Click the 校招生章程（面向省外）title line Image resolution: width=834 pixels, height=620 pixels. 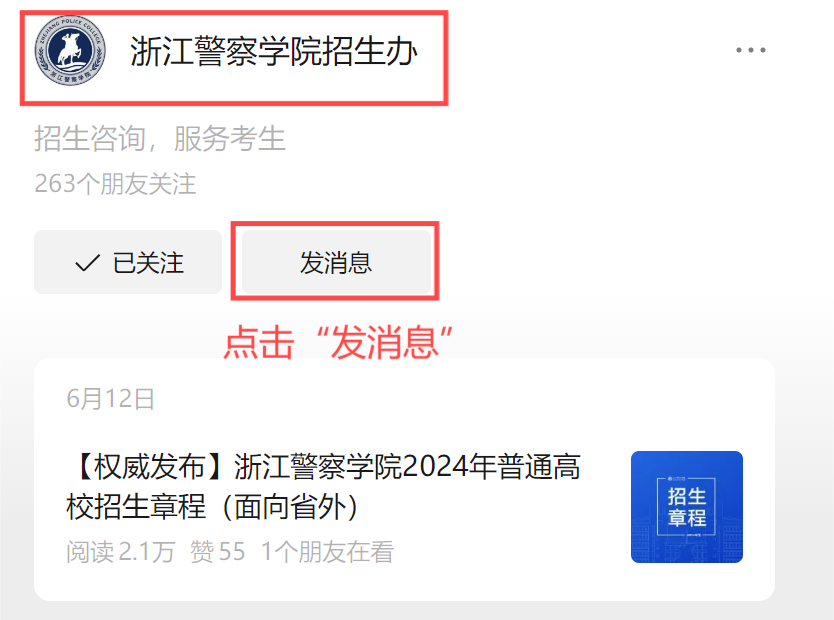213,507
